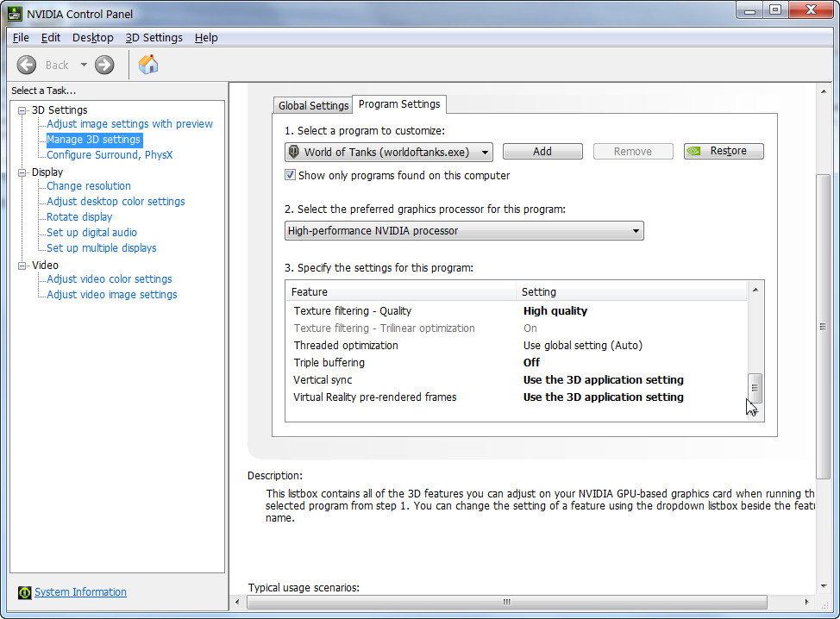Open the preferred graphics processor dropdown

(x=464, y=231)
